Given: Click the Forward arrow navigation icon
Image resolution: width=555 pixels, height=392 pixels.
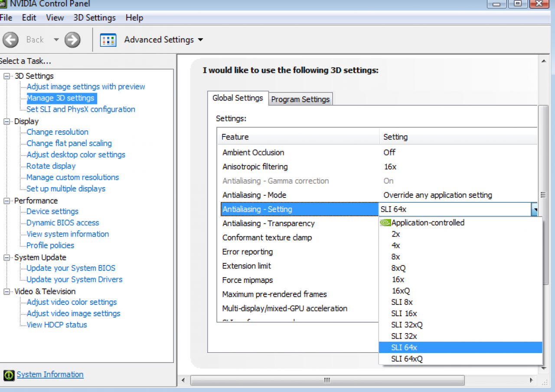Looking at the screenshot, I should pos(72,40).
